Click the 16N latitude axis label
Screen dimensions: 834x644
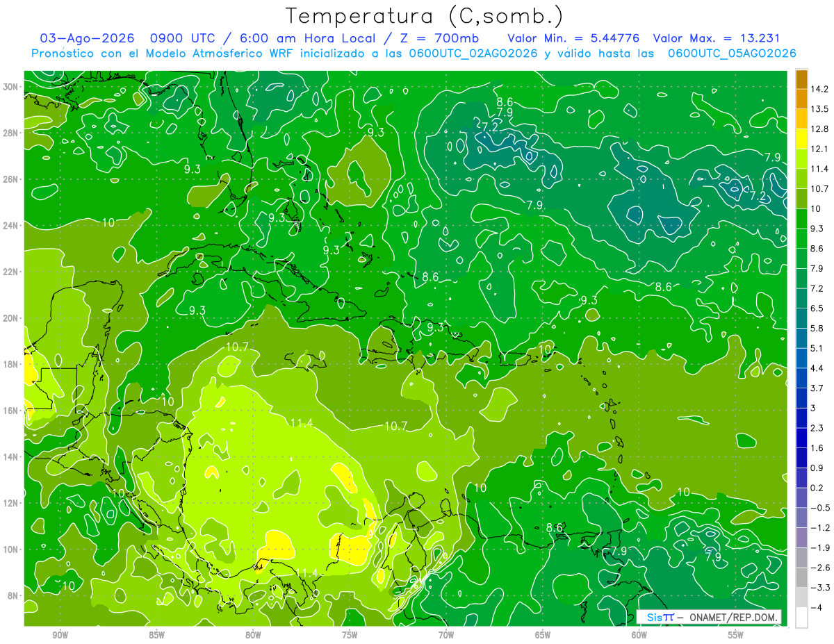11,411
